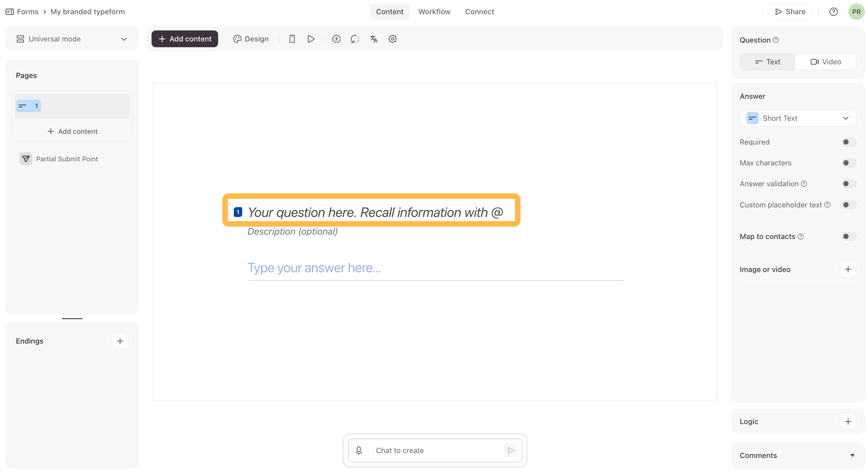The image size is (868, 471).
Task: Click the Share button
Action: pyautogui.click(x=790, y=12)
